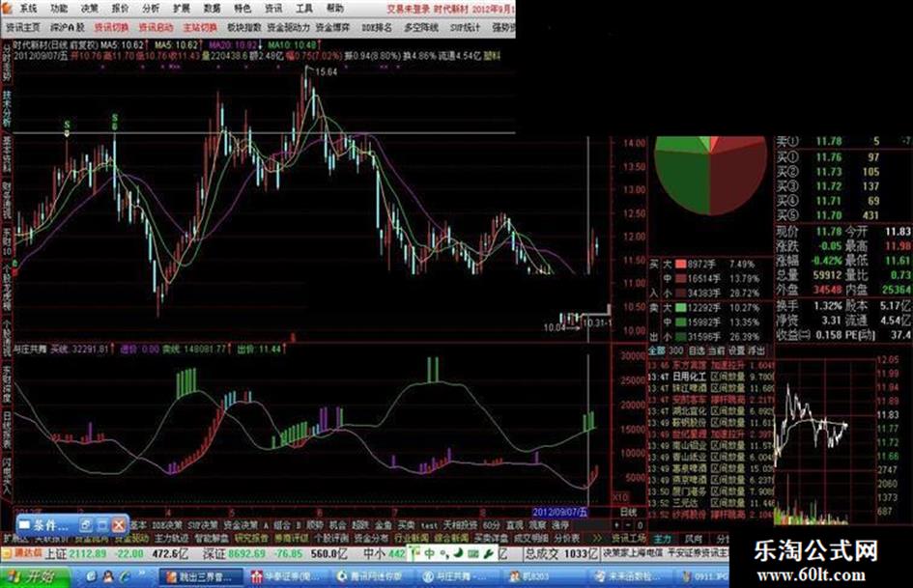913x588 pixels.
Task: Open the 系统 menu
Action: 28,8
